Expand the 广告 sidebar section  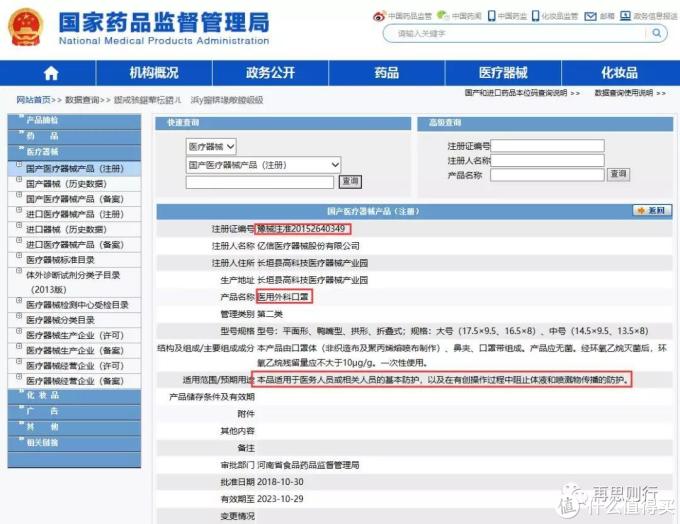click(x=74, y=412)
